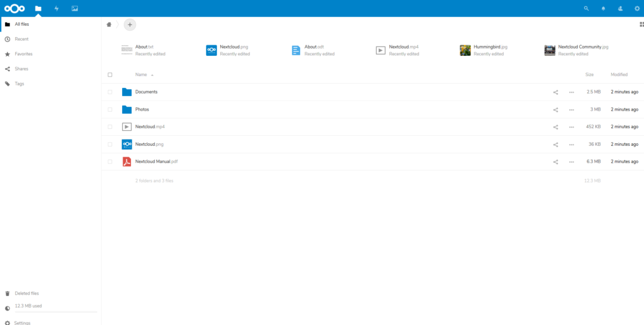644x325 pixels.
Task: Tick the Nextcloud.png row checkbox
Action: pos(109,145)
